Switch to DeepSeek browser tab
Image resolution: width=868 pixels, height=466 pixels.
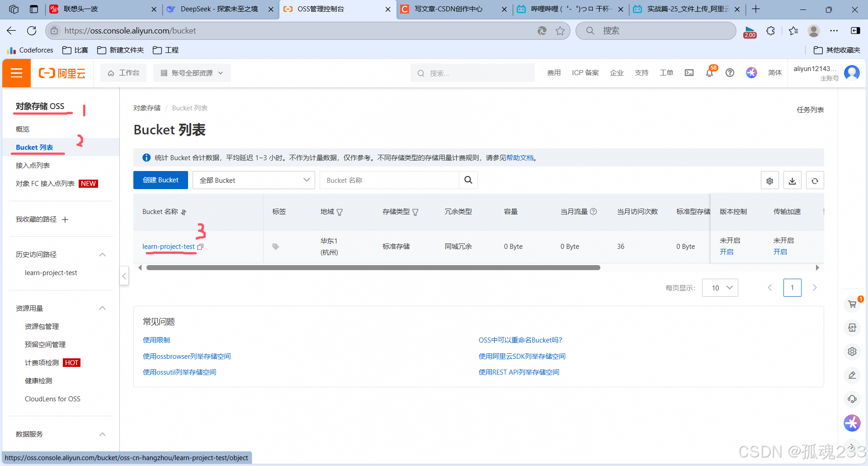pos(219,9)
